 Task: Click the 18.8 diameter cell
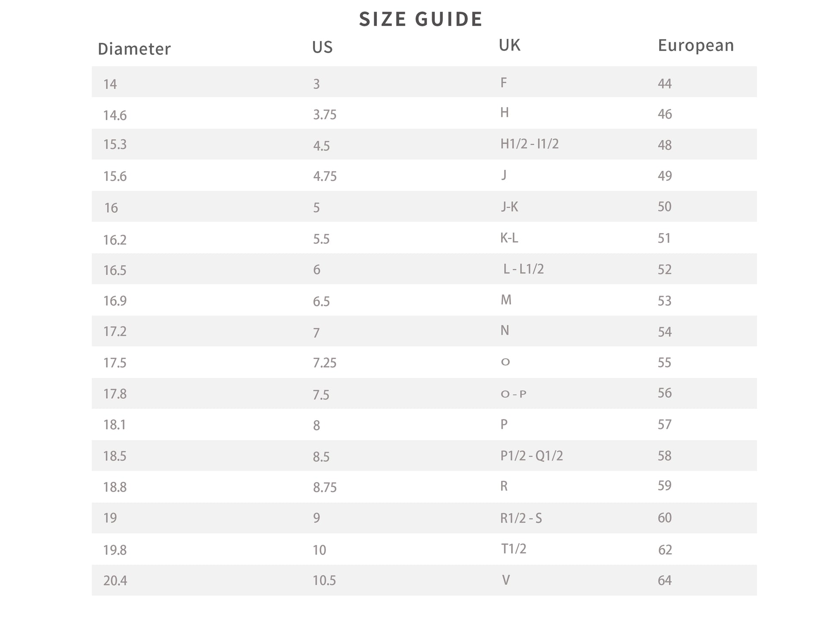pos(115,487)
